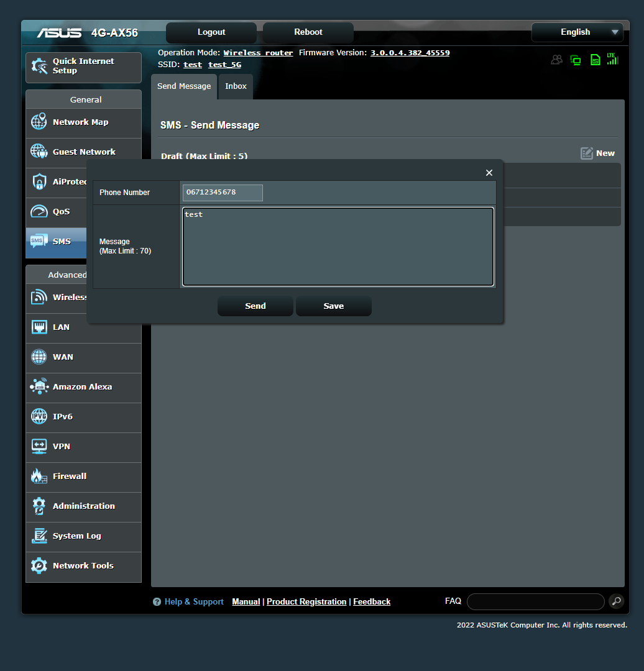The image size is (644, 671).
Task: Open the Manual link
Action: (x=246, y=601)
